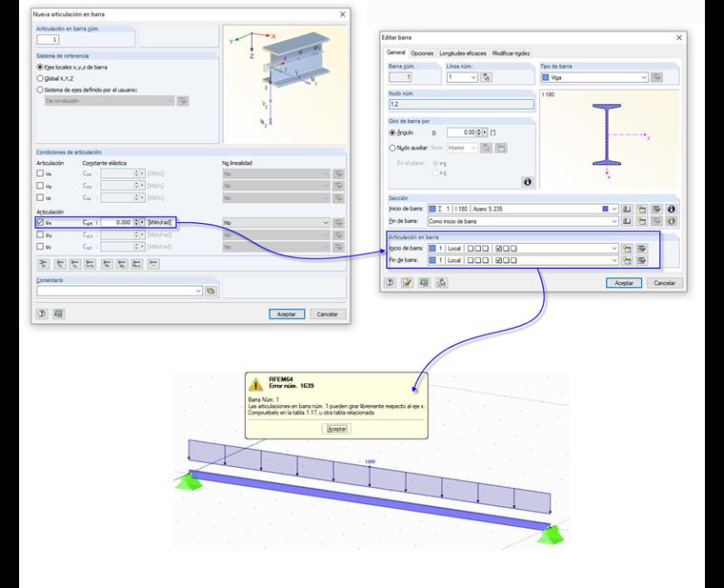Image resolution: width=724 pixels, height=588 pixels.
Task: Edit the hinge at Fin de barra
Action: (641, 260)
